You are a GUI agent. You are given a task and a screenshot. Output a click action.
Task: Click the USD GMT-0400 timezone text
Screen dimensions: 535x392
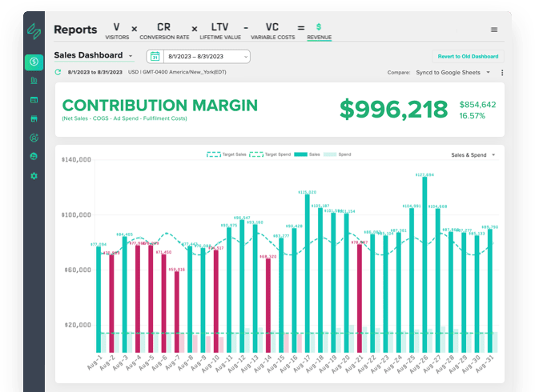pyautogui.click(x=177, y=72)
